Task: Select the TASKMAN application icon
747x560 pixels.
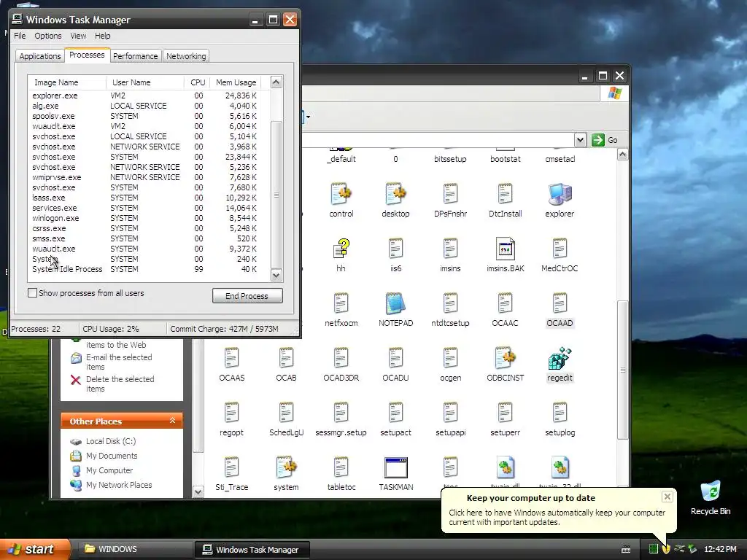Action: click(x=395, y=467)
